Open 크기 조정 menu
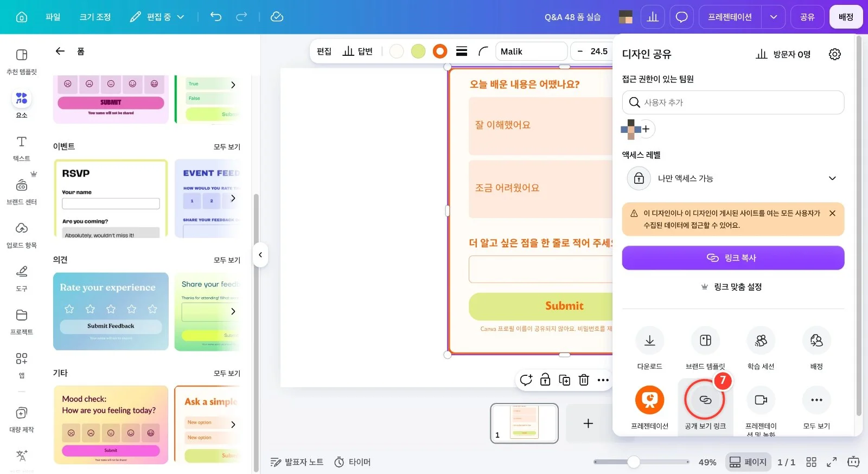Screen dimensions: 868x474 point(95,17)
